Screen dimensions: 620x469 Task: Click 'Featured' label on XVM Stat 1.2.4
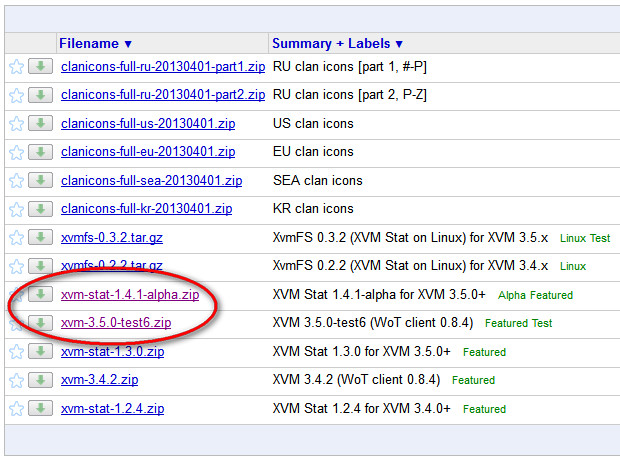click(484, 409)
